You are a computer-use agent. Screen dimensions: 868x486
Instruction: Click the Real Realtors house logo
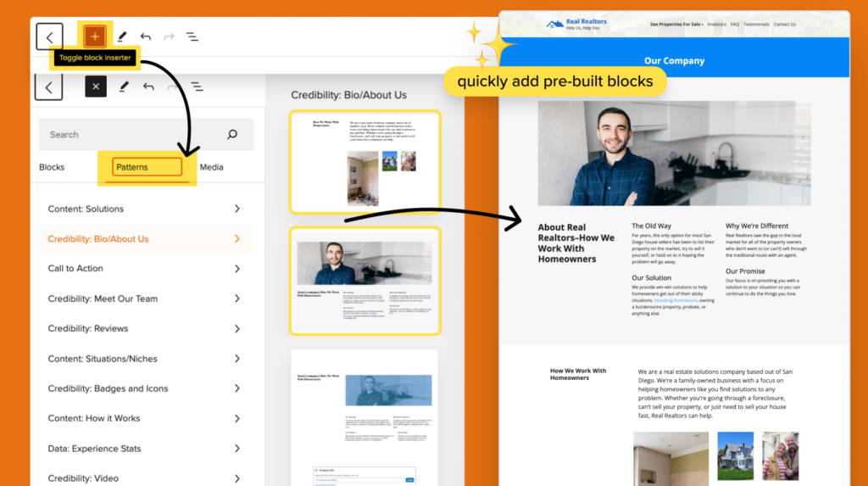coord(555,25)
